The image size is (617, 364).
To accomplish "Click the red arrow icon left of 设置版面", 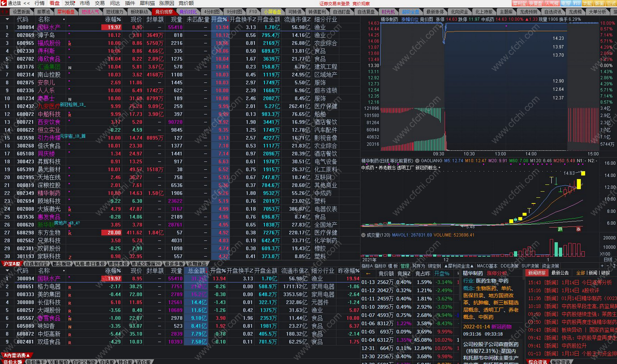I will (4, 12).
